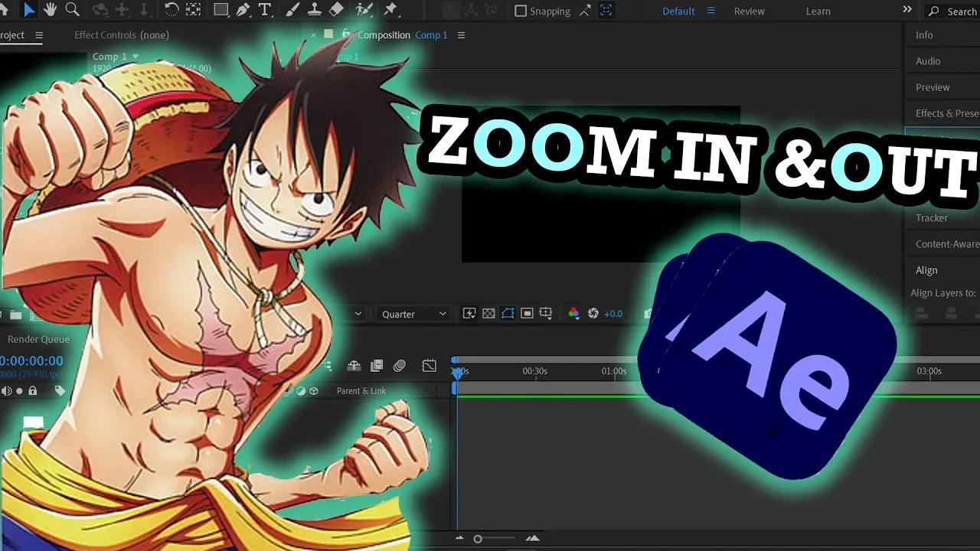Screen dimensions: 980x551
Task: Expand the Comp 1 item in Project panel
Action: point(135,56)
